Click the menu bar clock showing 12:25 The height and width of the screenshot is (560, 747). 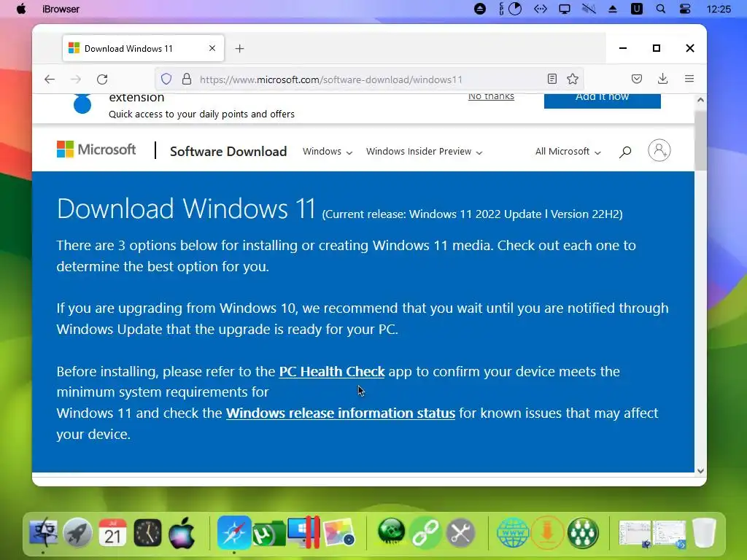coord(719,9)
